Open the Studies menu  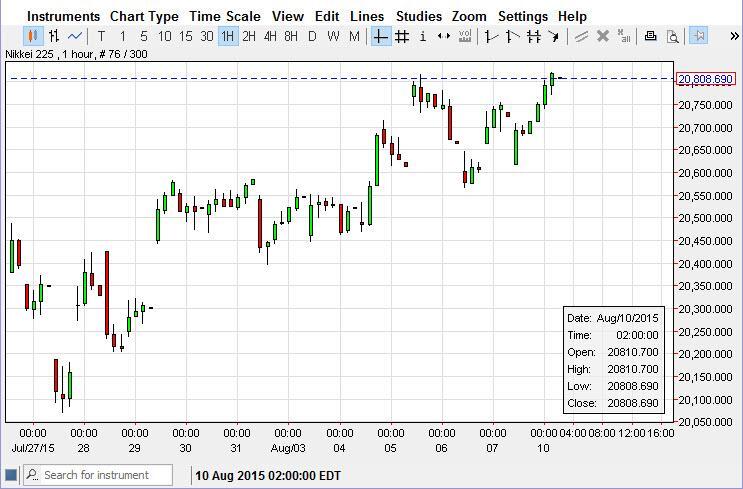coord(418,16)
